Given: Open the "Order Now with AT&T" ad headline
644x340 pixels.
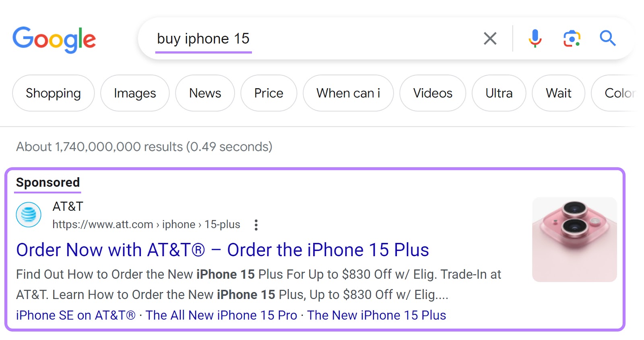Looking at the screenshot, I should click(x=223, y=250).
